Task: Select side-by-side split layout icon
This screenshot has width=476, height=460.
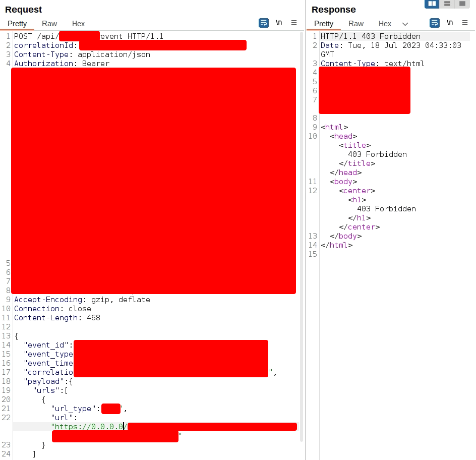Action: [x=432, y=4]
